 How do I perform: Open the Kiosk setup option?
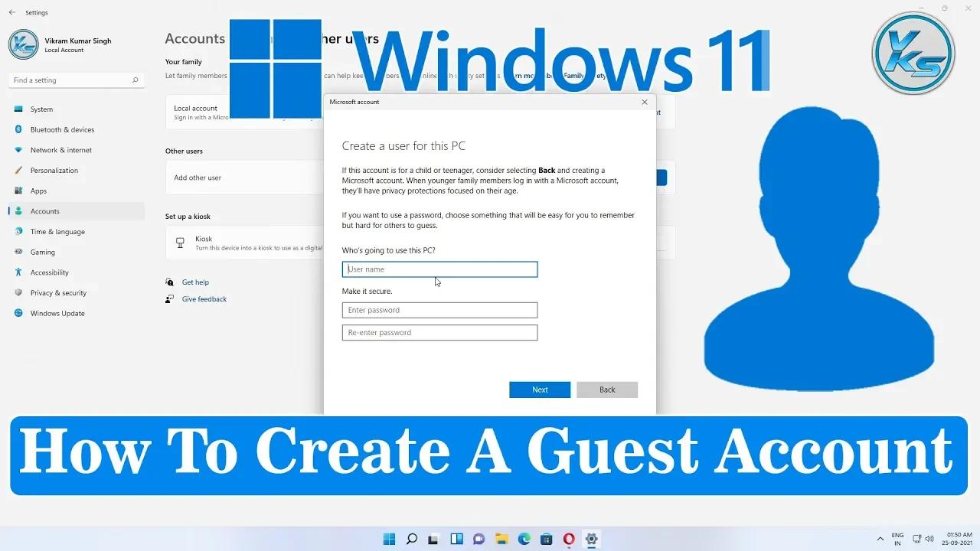click(204, 242)
